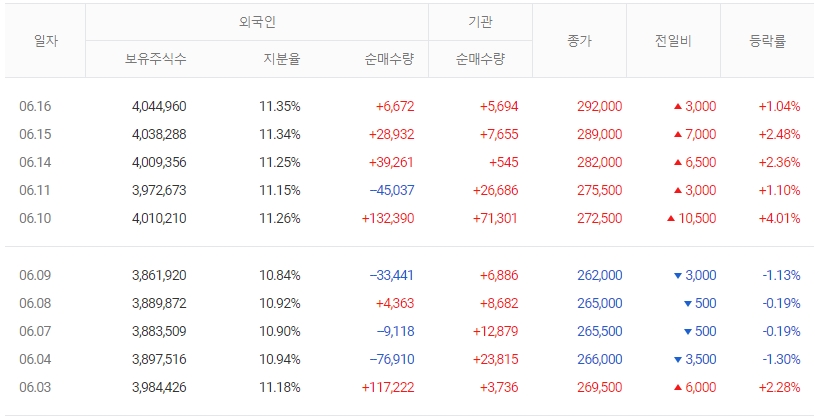Click foreign net sell −76,910

[392, 360]
